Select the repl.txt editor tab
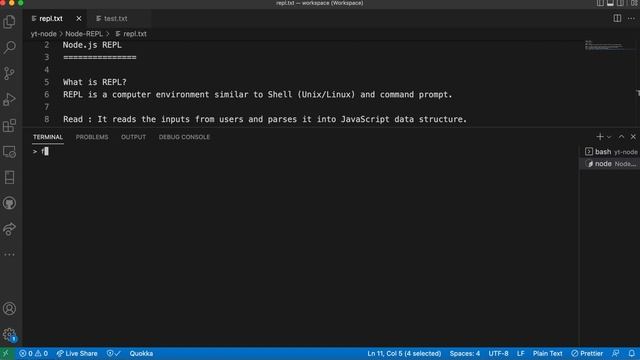640x360 pixels. coord(51,18)
